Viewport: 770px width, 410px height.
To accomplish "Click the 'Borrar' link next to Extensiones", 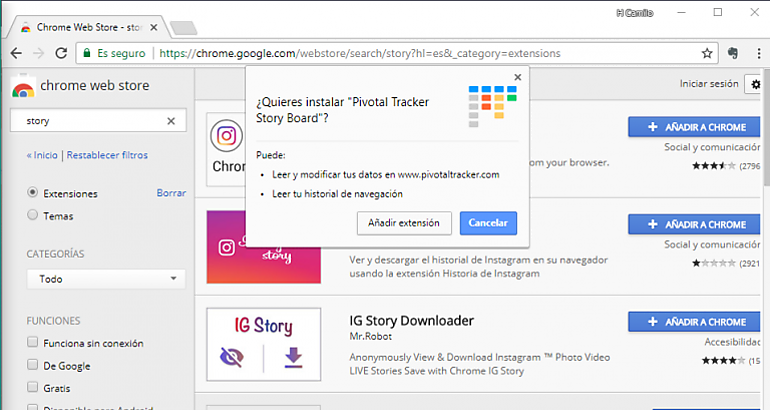I will pyautogui.click(x=171, y=193).
